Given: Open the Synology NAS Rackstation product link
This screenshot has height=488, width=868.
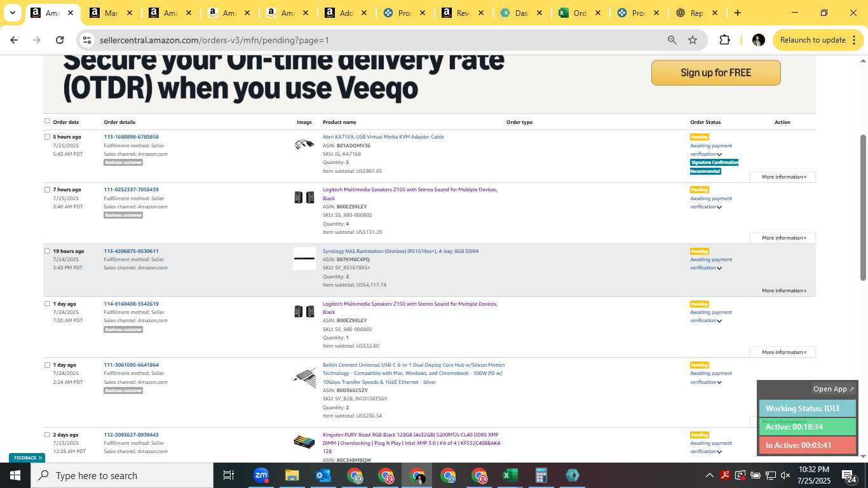Looking at the screenshot, I should coord(400,251).
